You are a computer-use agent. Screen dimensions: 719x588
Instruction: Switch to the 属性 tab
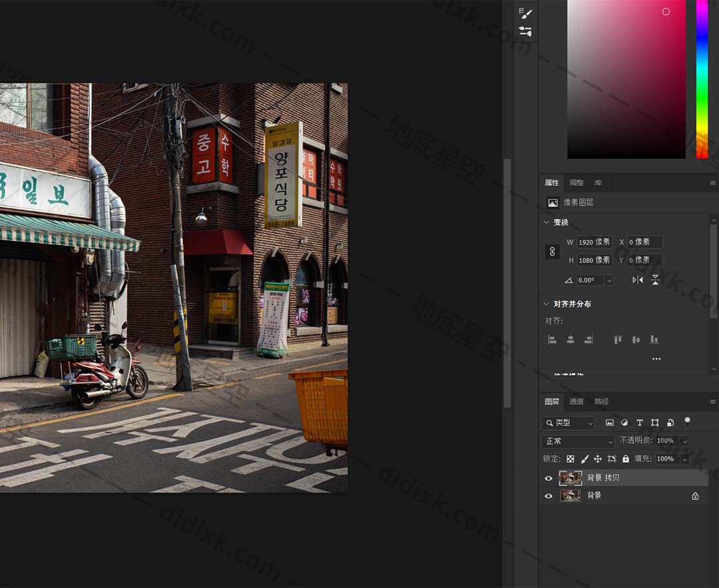(552, 182)
